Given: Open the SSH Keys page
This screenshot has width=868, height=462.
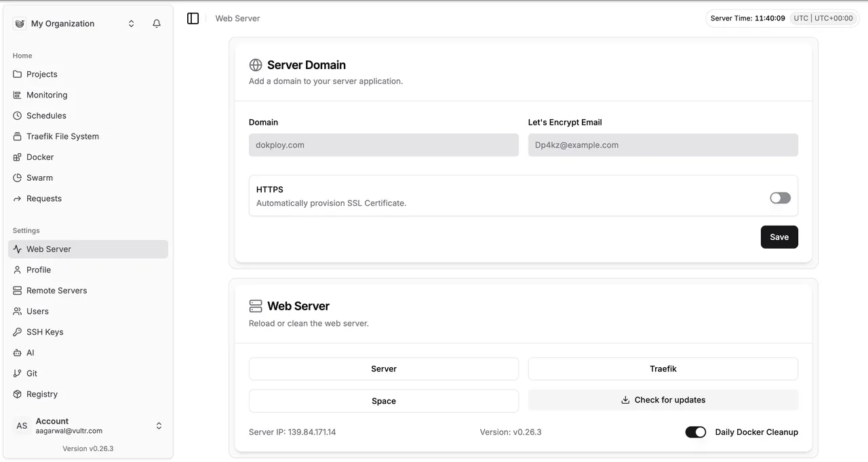Looking at the screenshot, I should [x=88, y=332].
